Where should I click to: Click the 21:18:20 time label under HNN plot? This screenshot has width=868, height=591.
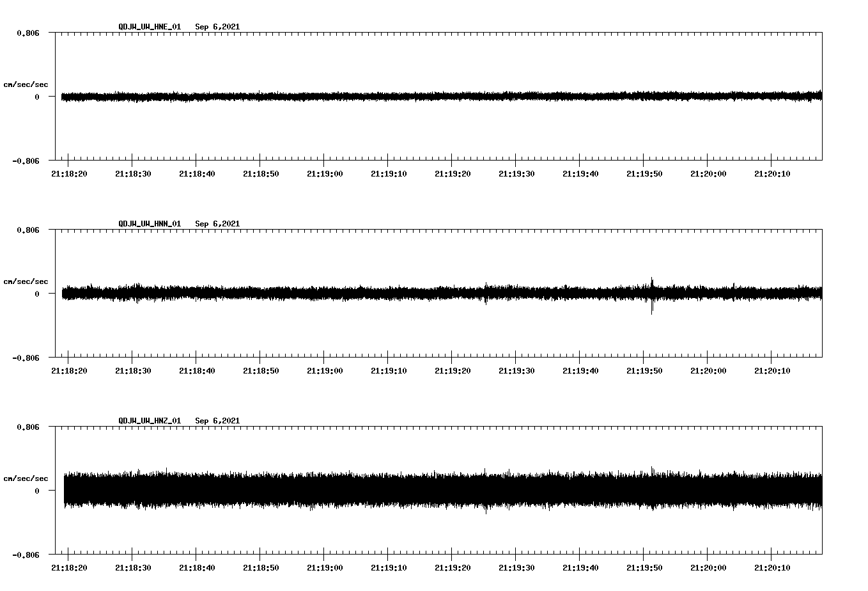pos(69,371)
